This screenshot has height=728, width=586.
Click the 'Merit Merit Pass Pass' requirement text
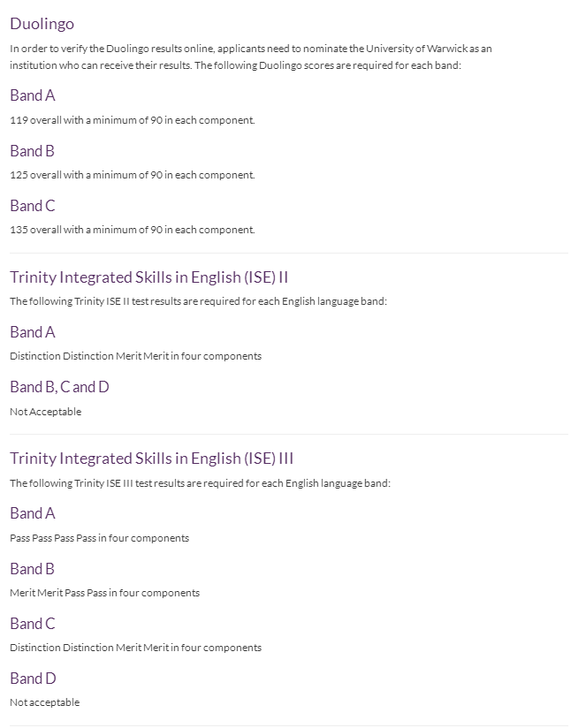coord(104,593)
